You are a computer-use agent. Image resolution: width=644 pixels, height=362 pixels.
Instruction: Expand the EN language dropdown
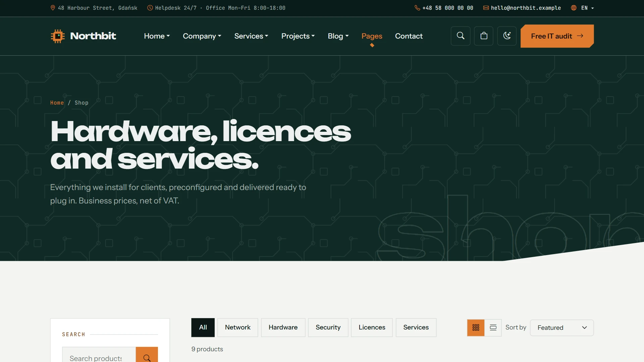(x=588, y=8)
